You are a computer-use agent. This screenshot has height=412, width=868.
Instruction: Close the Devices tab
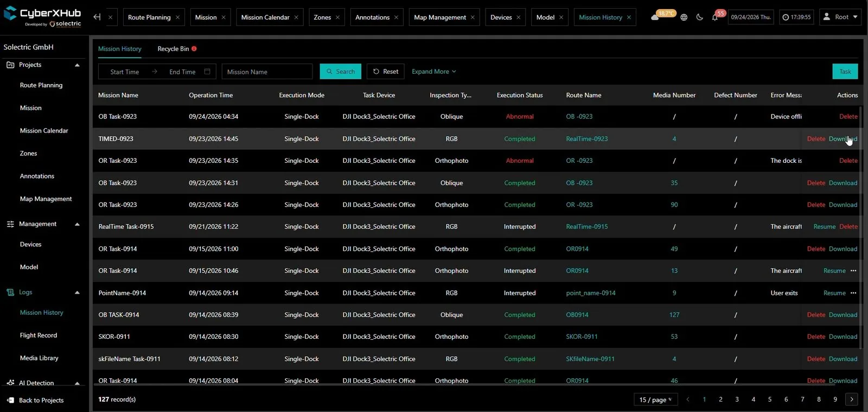click(x=519, y=17)
